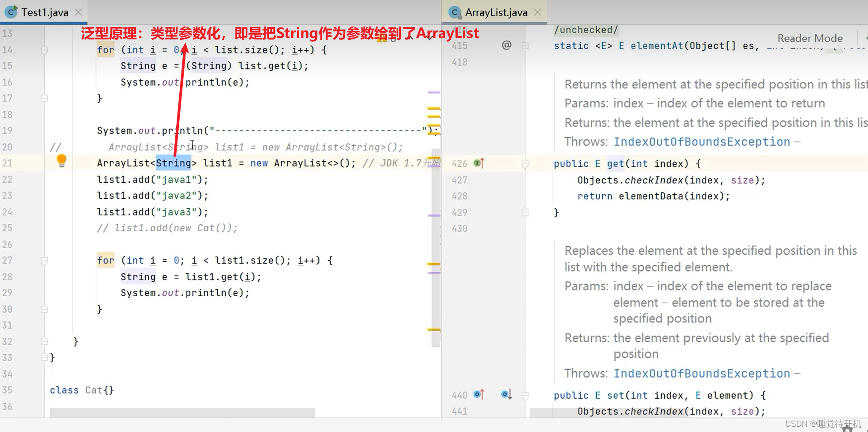Click yellow warning stripe mark near line 27
The image size is (868, 432).
434,264
